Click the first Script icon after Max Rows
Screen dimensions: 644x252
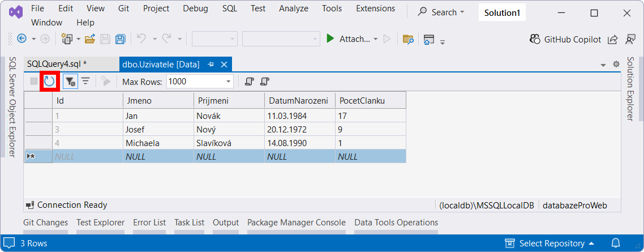[249, 82]
